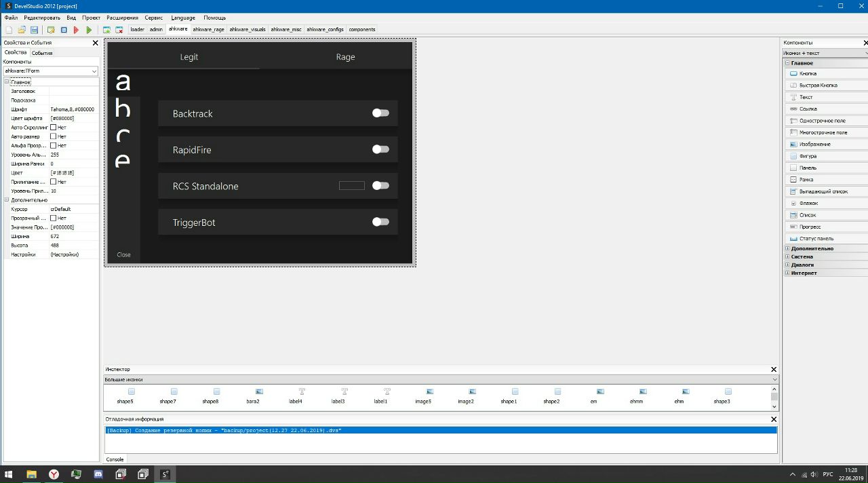This screenshot has width=868, height=483.
Task: Open the Проект menu
Action: [x=91, y=18]
